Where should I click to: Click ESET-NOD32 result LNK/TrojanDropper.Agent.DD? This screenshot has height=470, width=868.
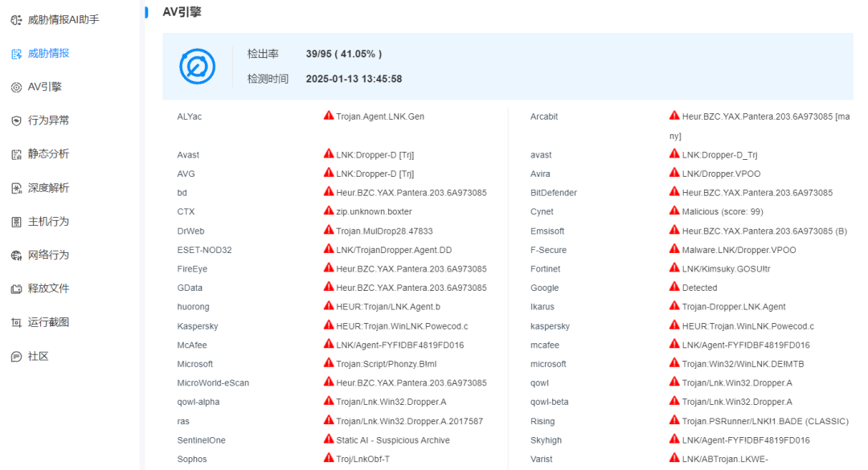point(394,250)
